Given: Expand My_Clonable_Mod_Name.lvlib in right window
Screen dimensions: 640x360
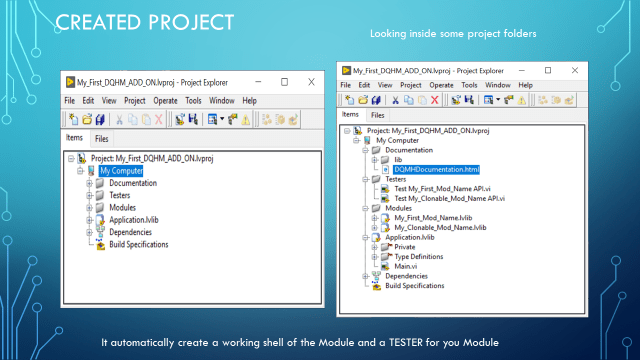Looking at the screenshot, I should (374, 228).
